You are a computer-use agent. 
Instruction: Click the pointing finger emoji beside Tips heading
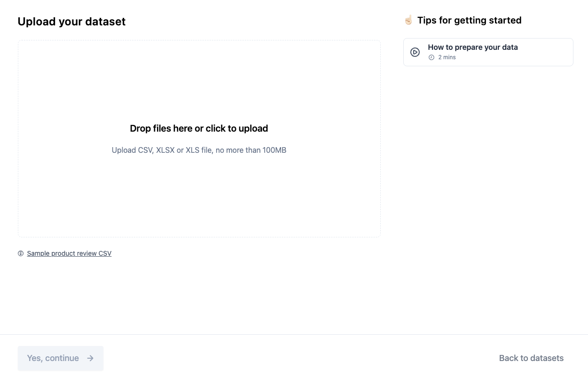tap(408, 20)
